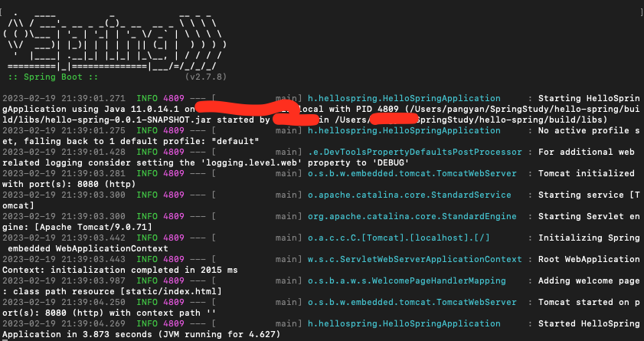644x341 pixels.
Task: Click 'Application in 3.873 seconds' text
Action: coord(77,334)
